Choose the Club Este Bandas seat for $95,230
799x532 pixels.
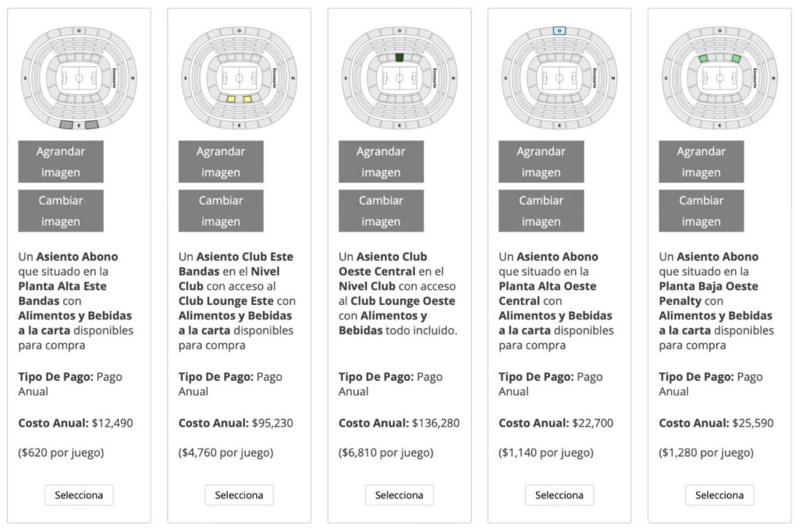tap(239, 495)
